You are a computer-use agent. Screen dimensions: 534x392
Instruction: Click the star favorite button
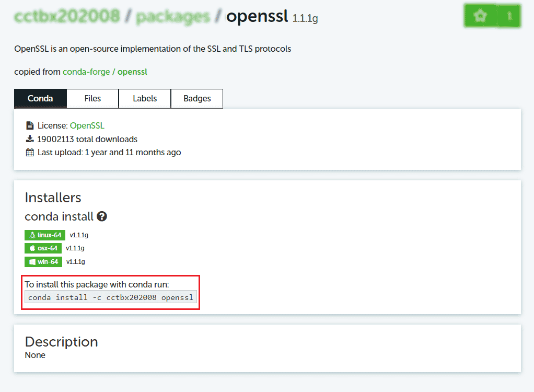pyautogui.click(x=480, y=16)
